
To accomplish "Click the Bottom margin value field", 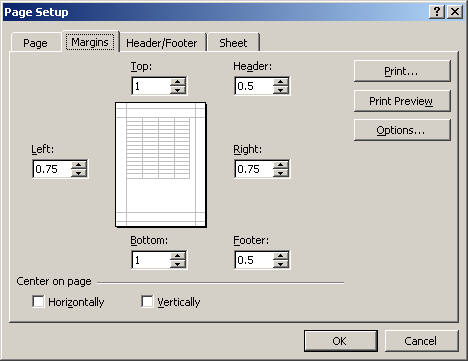I will [x=151, y=260].
